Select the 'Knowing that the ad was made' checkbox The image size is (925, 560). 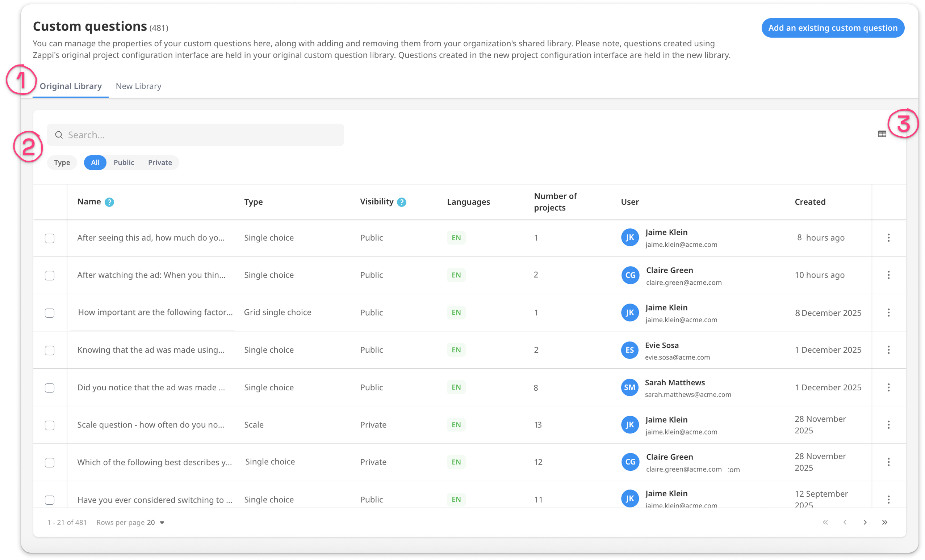[50, 350]
